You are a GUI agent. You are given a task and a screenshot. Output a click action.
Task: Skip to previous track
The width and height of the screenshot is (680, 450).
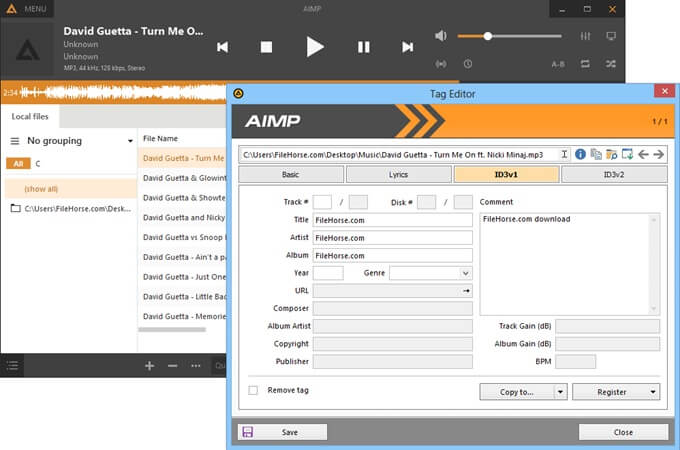pos(222,47)
